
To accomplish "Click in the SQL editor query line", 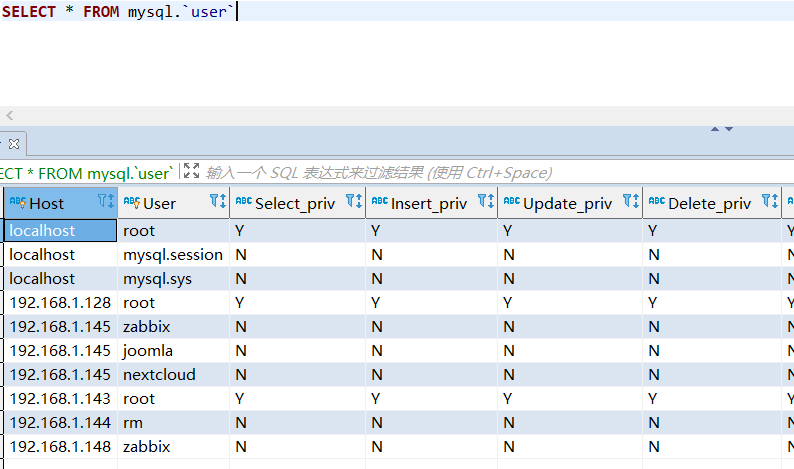I will pyautogui.click(x=120, y=13).
